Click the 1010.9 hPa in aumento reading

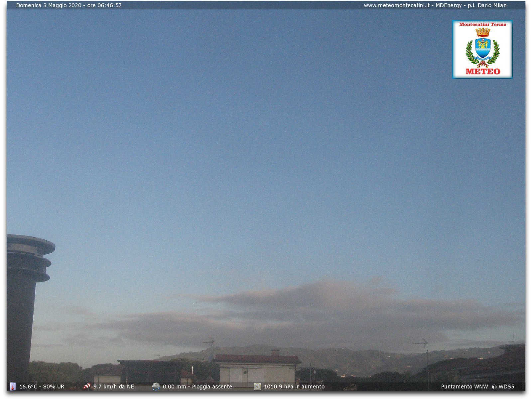tap(294, 386)
